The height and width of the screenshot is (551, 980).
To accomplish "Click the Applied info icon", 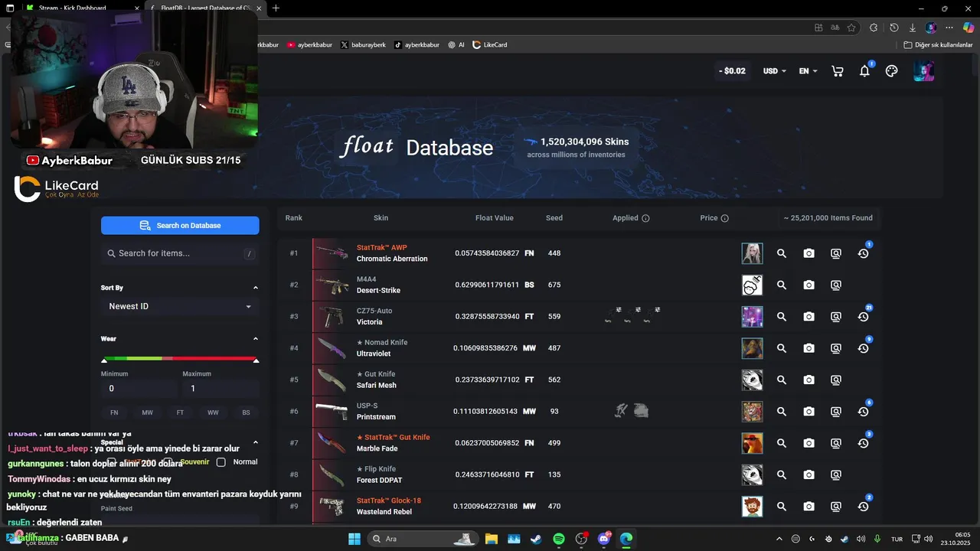I will [645, 218].
